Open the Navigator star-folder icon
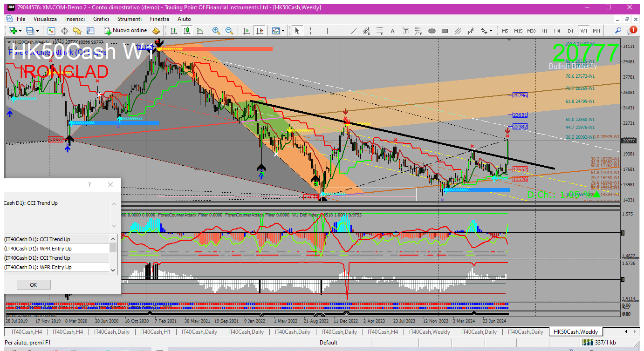This screenshot has height=351, width=644. tap(77, 31)
